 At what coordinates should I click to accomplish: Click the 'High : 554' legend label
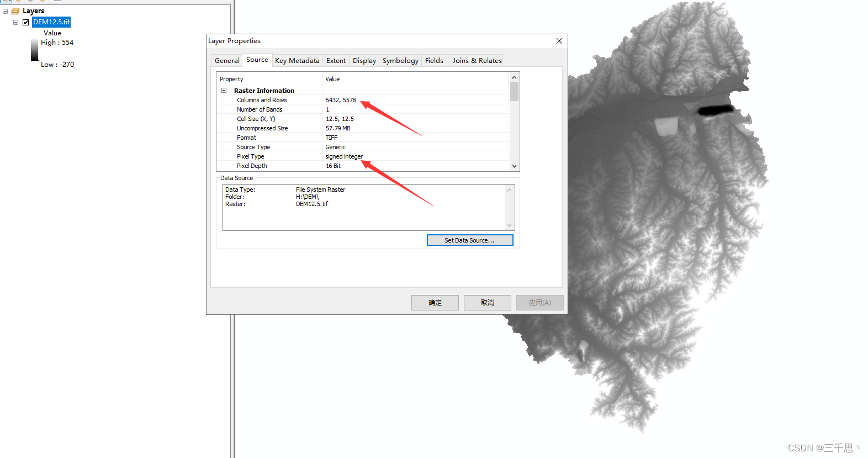pos(57,43)
